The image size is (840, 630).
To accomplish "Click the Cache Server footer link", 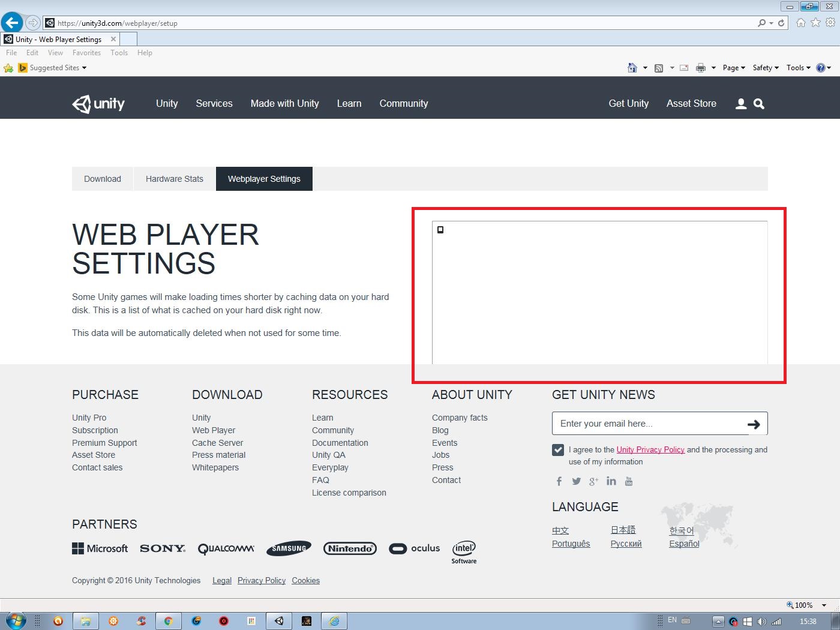I will point(217,443).
